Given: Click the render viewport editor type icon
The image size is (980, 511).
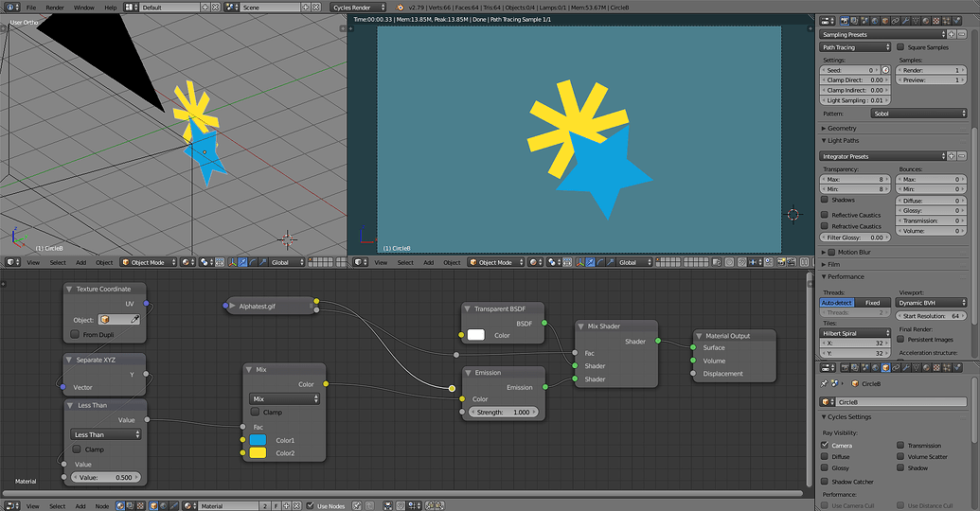Looking at the screenshot, I should 361,262.
